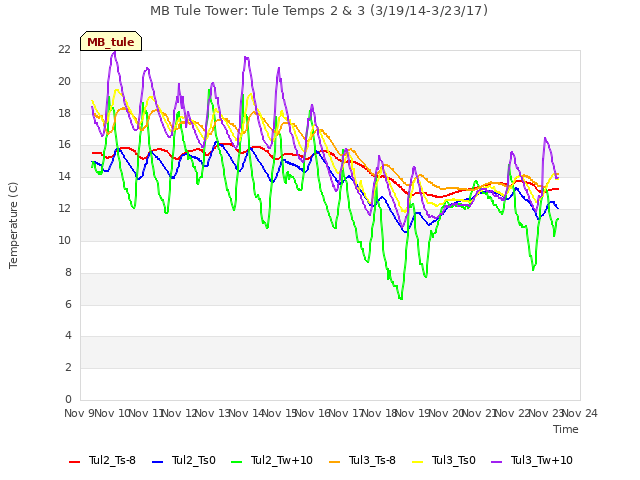640x480 pixels.
Task: Click the 22 y-axis tick label
Action: pyautogui.click(x=64, y=49)
